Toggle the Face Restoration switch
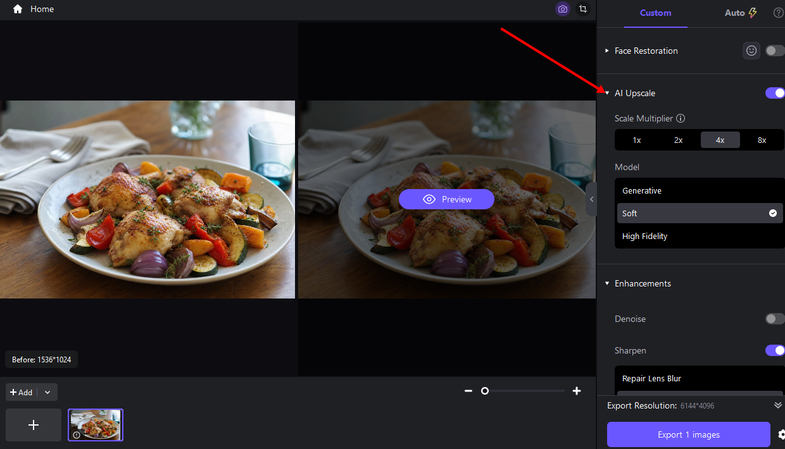 [x=775, y=51]
